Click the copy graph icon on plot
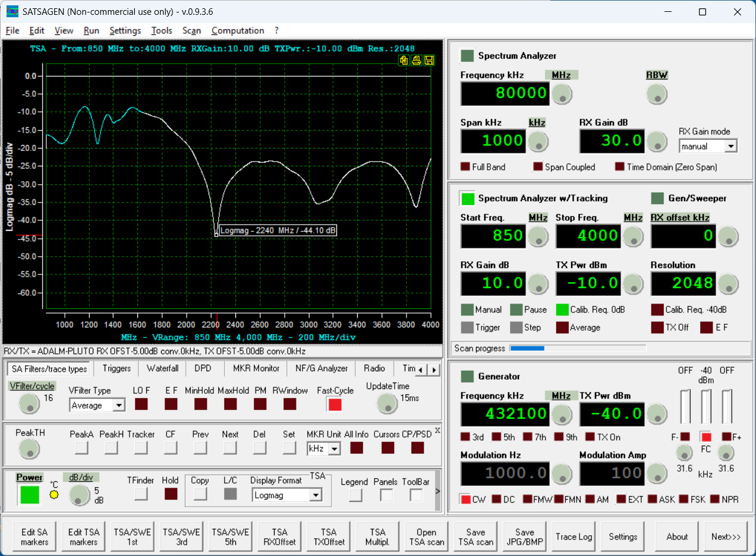756x556 pixels. click(405, 60)
